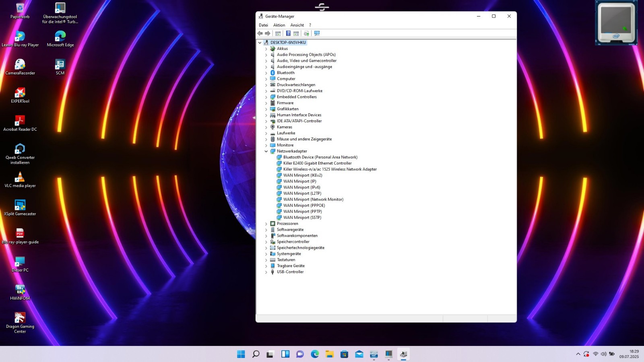The image size is (644, 362).
Task: Toggle the action pane toolbar icon
Action: [296, 33]
